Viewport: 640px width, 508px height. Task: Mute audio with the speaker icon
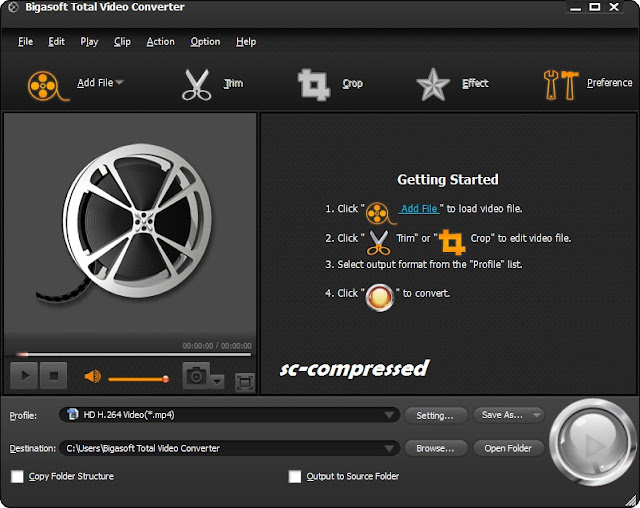pos(93,377)
